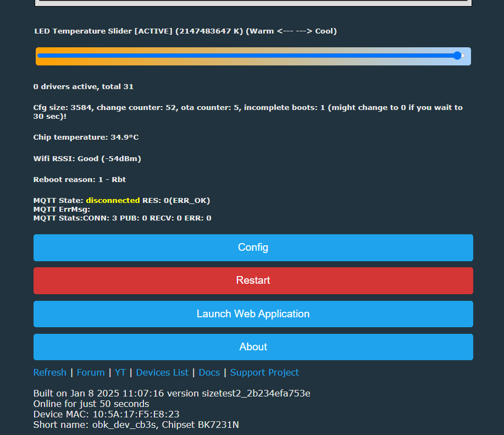Click the build version sizetest2 text

point(256,393)
